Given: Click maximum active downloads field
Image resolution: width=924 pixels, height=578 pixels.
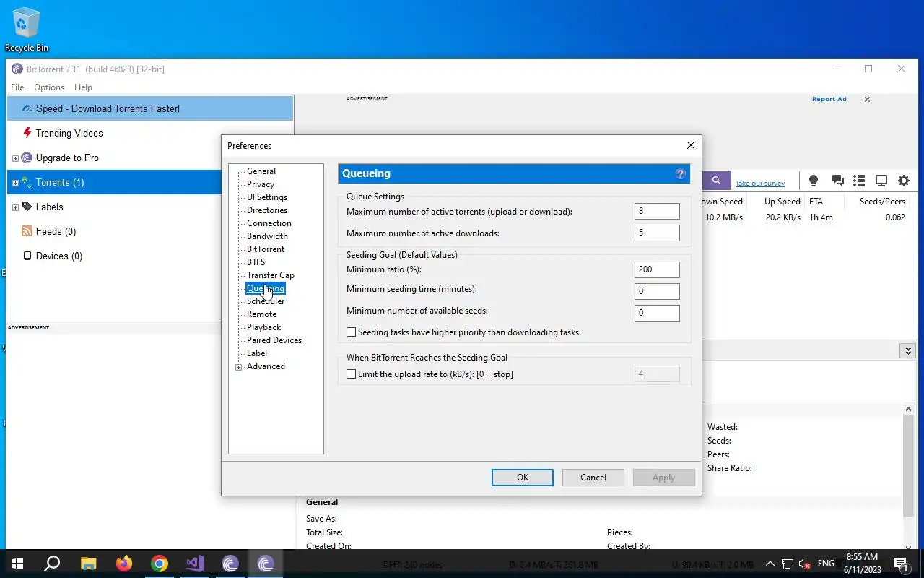Looking at the screenshot, I should click(657, 233).
